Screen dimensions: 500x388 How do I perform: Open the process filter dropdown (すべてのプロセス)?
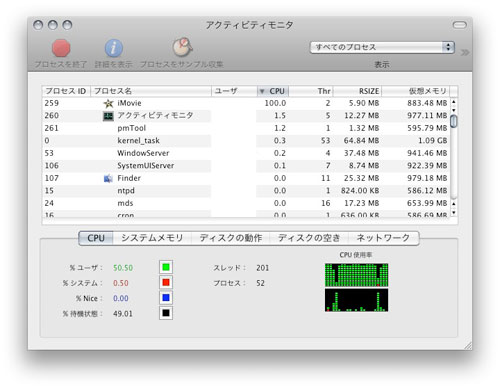(x=382, y=47)
